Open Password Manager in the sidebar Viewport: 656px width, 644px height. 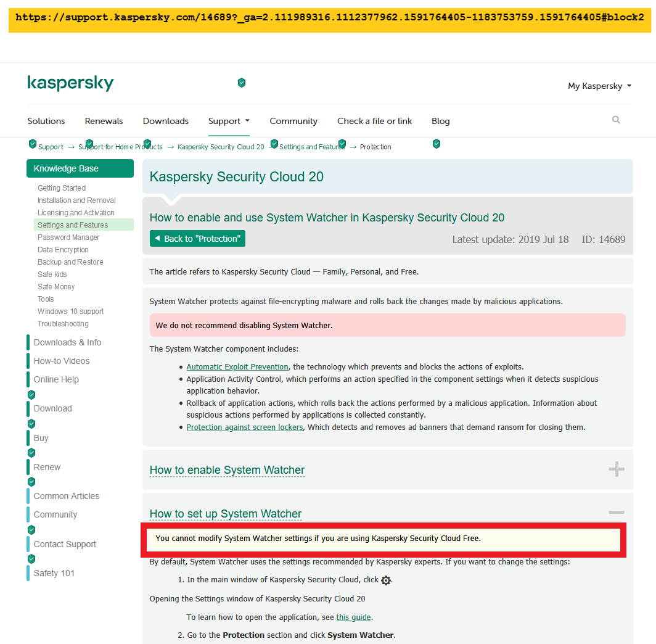pyautogui.click(x=68, y=237)
